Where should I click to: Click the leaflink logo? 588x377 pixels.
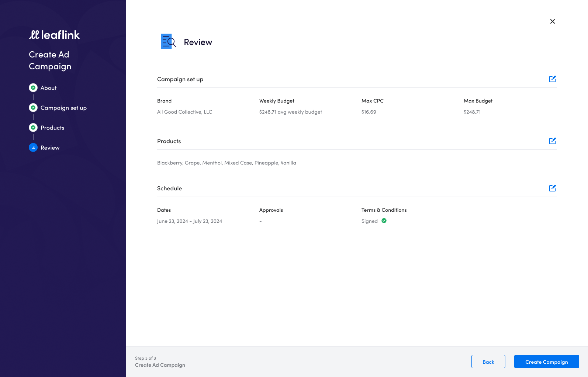pos(54,35)
